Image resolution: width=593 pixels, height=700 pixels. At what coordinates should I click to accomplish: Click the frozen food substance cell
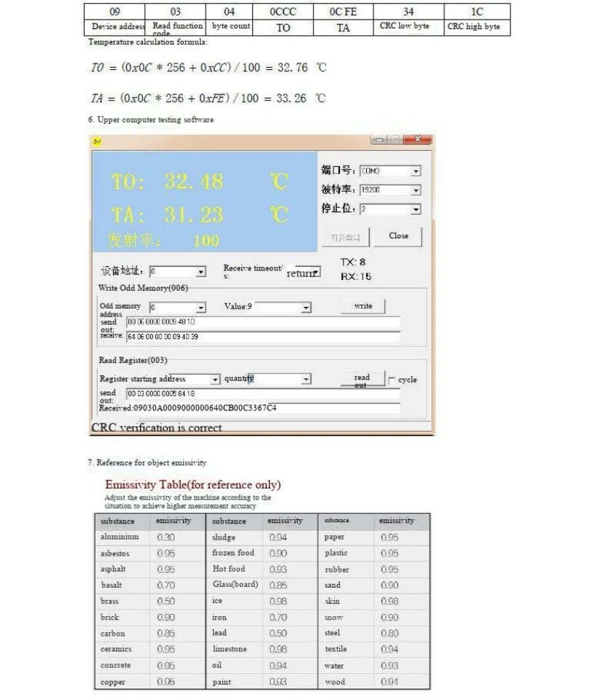click(233, 553)
